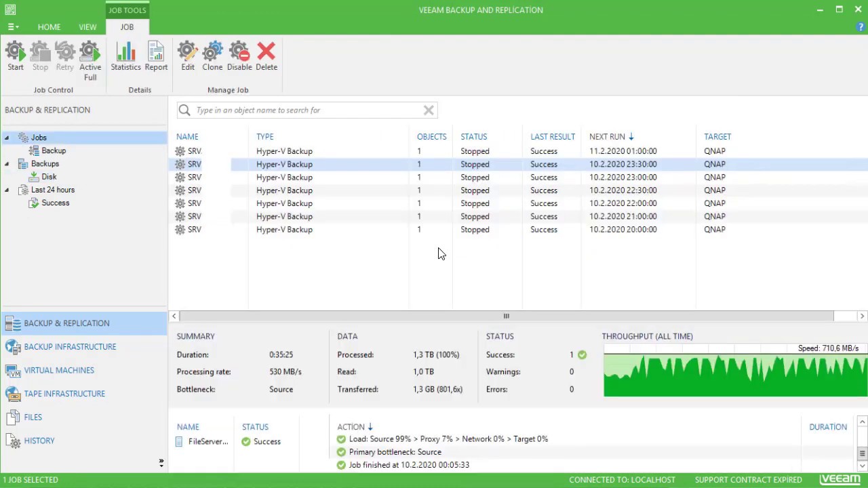Click the job list scroll left arrow
The width and height of the screenshot is (868, 488).
[x=174, y=316]
